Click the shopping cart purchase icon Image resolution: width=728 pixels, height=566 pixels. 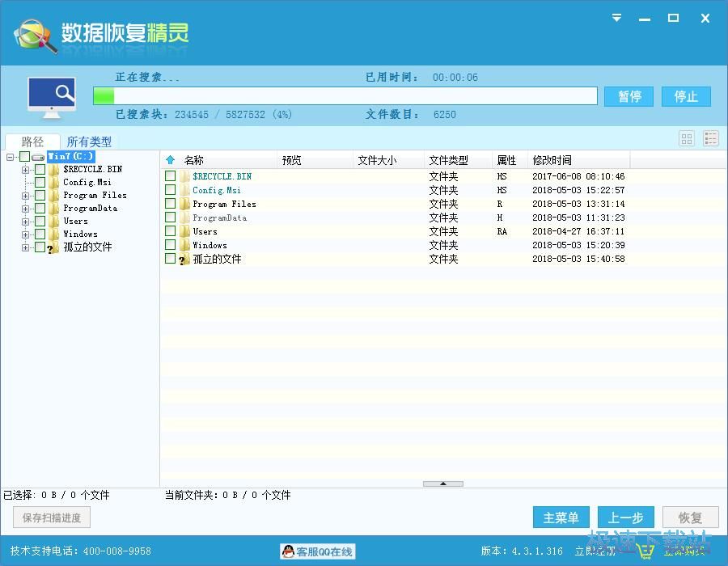[x=645, y=551]
